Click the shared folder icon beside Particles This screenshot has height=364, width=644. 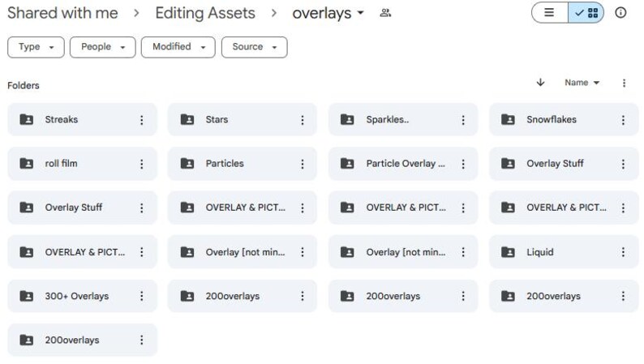187,163
